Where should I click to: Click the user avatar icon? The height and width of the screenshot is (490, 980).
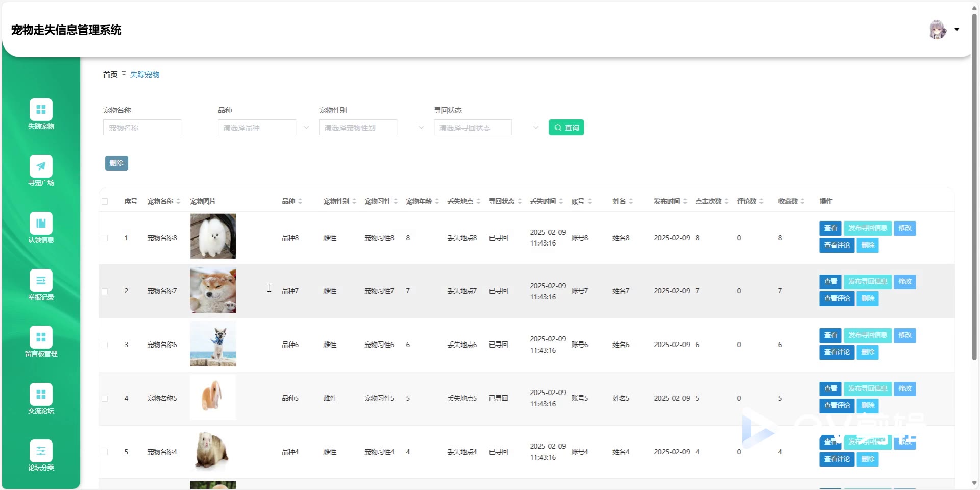[938, 30]
